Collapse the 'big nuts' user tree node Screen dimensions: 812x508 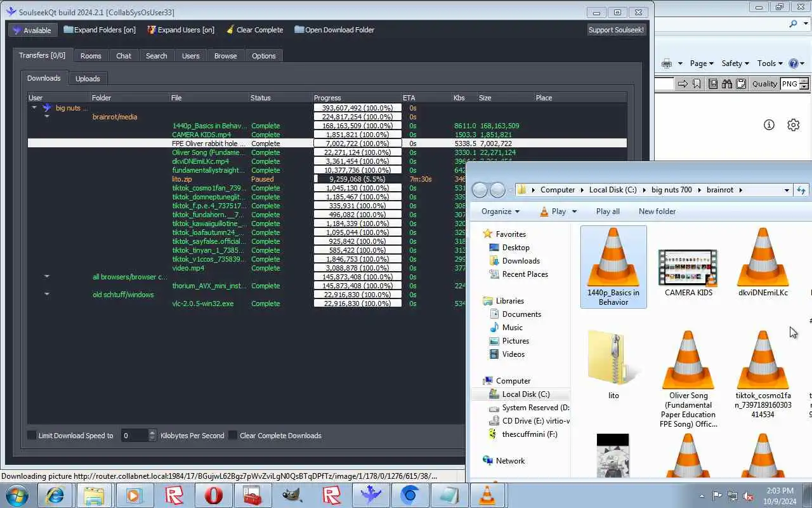pyautogui.click(x=34, y=108)
